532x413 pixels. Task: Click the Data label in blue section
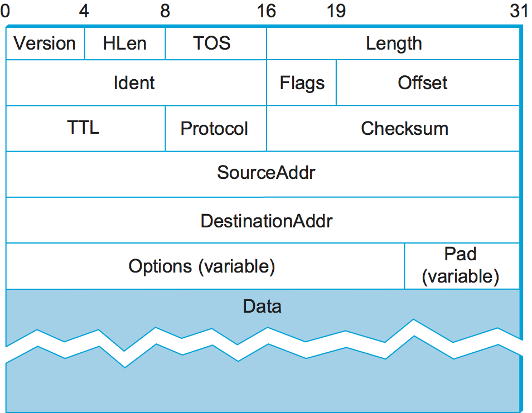(x=262, y=306)
